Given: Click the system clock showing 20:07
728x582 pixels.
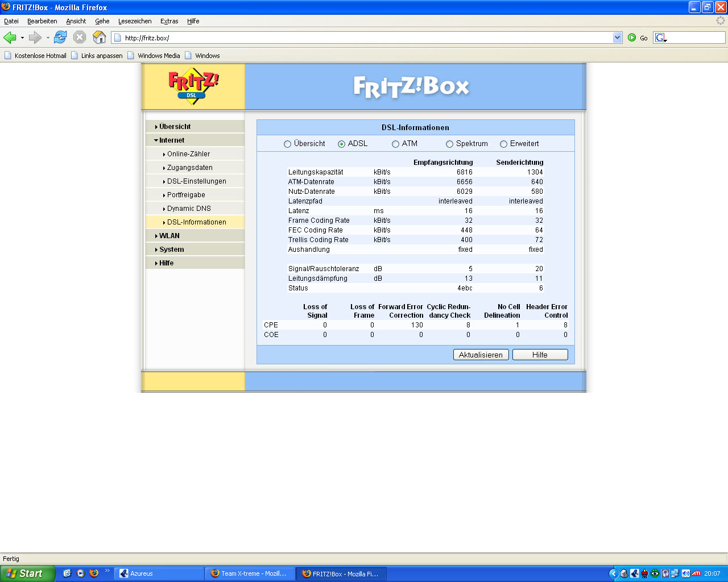Looking at the screenshot, I should coord(712,573).
